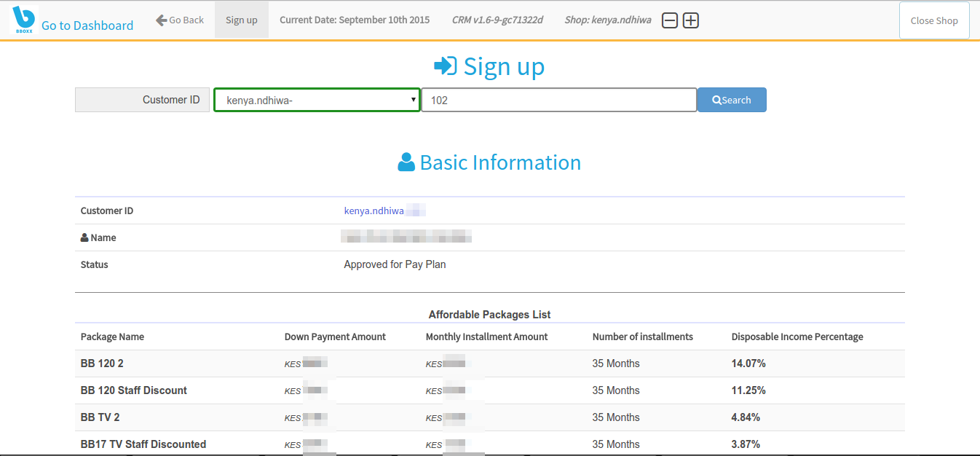Click the Down Payment Amount column header
The width and height of the screenshot is (980, 456).
(335, 337)
